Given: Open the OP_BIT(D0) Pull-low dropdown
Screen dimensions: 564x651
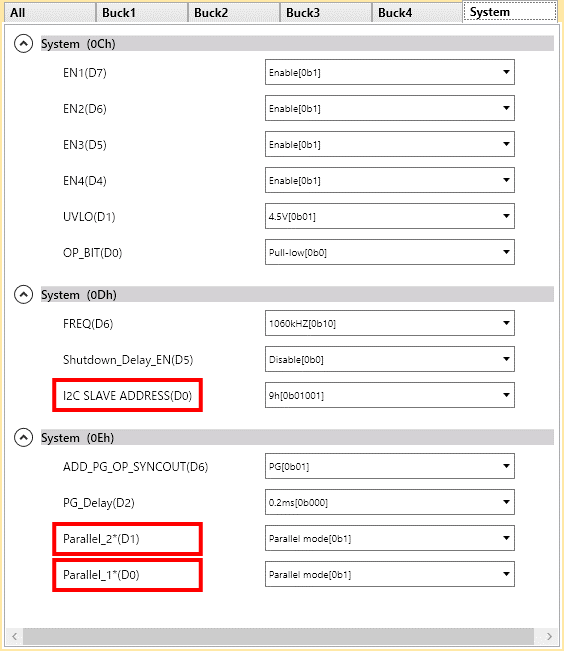Looking at the screenshot, I should click(390, 252).
